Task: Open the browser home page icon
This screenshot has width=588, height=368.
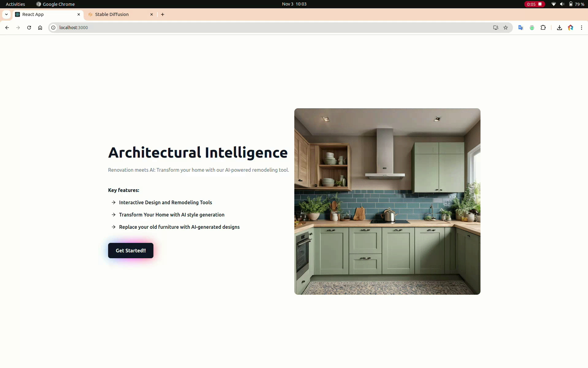Action: 40,28
